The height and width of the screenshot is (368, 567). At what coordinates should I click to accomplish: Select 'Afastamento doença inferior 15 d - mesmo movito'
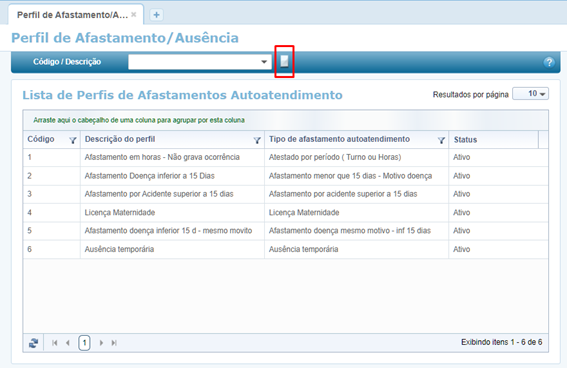(168, 231)
